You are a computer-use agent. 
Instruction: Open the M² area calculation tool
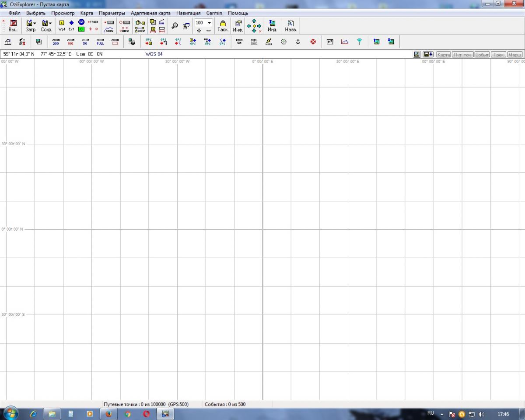(x=330, y=42)
